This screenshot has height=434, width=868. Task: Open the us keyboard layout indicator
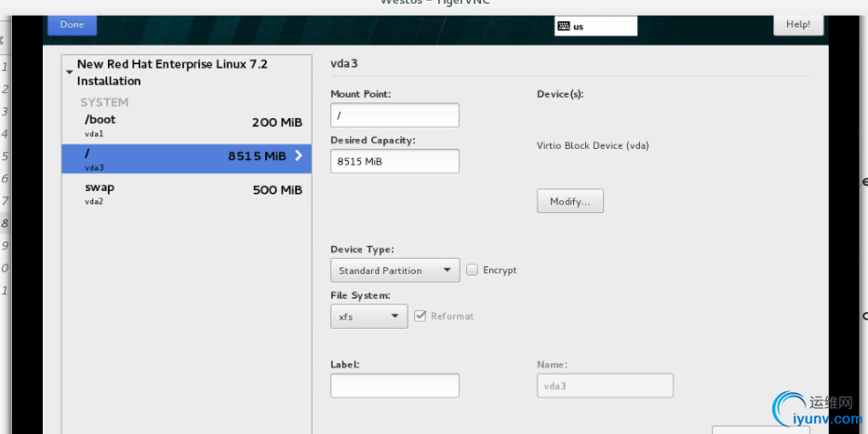pyautogui.click(x=595, y=26)
